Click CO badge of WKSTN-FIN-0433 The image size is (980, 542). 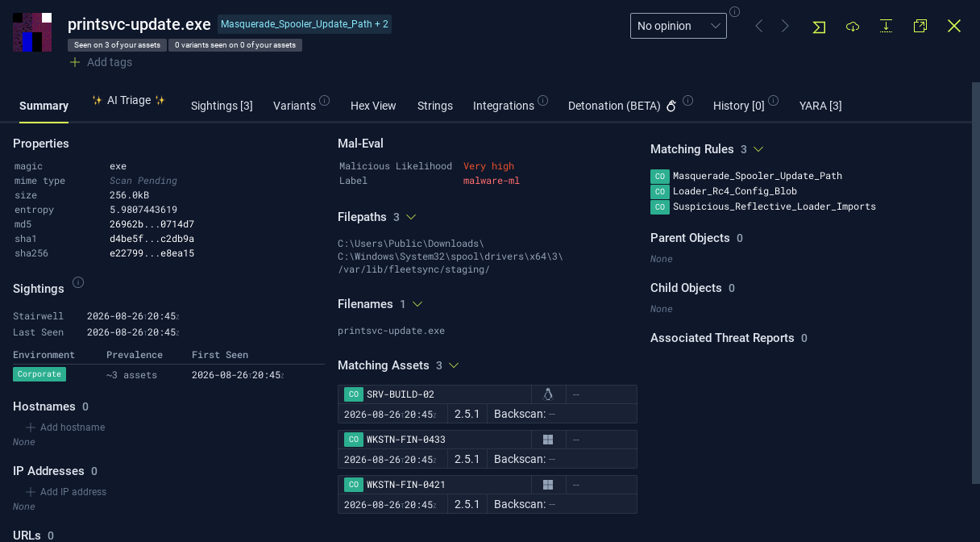click(353, 440)
